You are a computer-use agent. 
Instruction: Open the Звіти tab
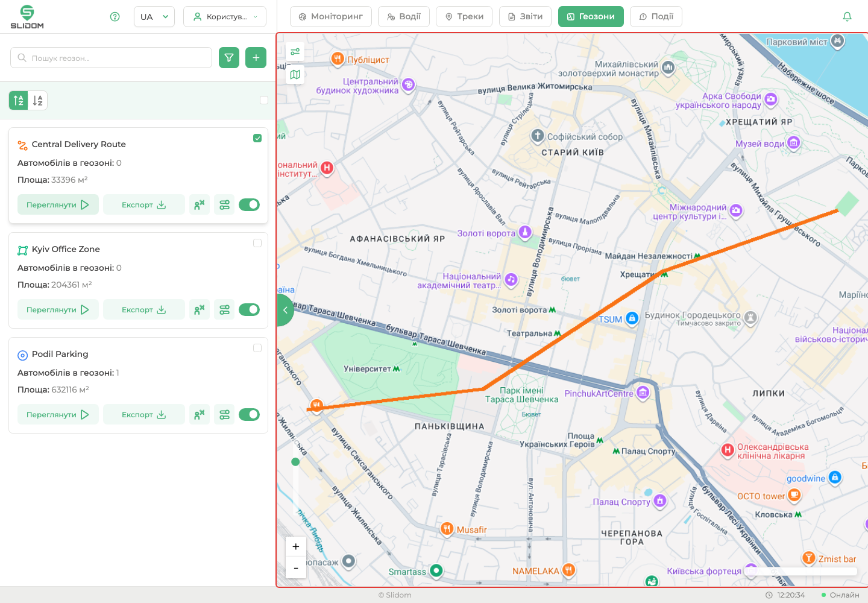point(525,17)
